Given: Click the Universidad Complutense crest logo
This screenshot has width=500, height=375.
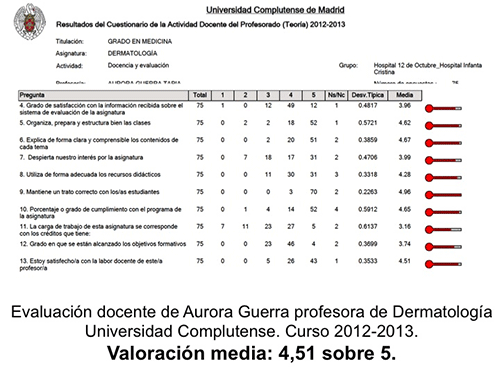Looking at the screenshot, I should [x=30, y=22].
